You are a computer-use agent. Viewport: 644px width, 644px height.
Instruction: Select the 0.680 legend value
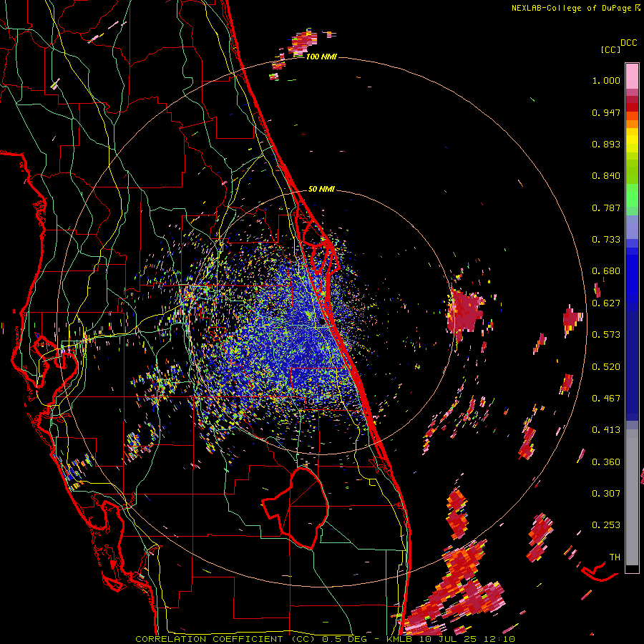(x=606, y=271)
